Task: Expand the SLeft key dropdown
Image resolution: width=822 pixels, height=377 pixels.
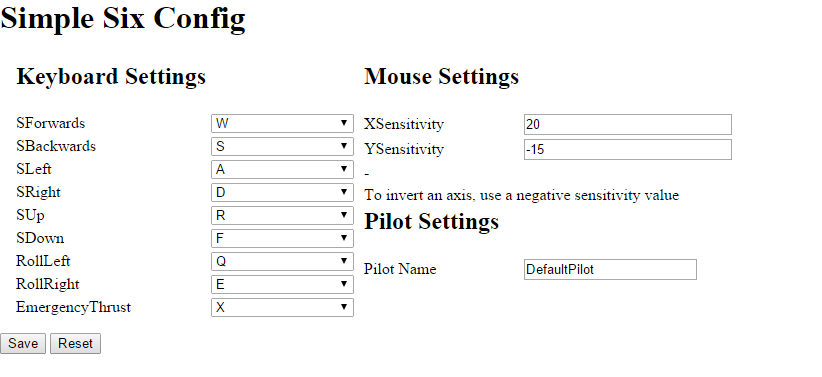Action: [282, 169]
